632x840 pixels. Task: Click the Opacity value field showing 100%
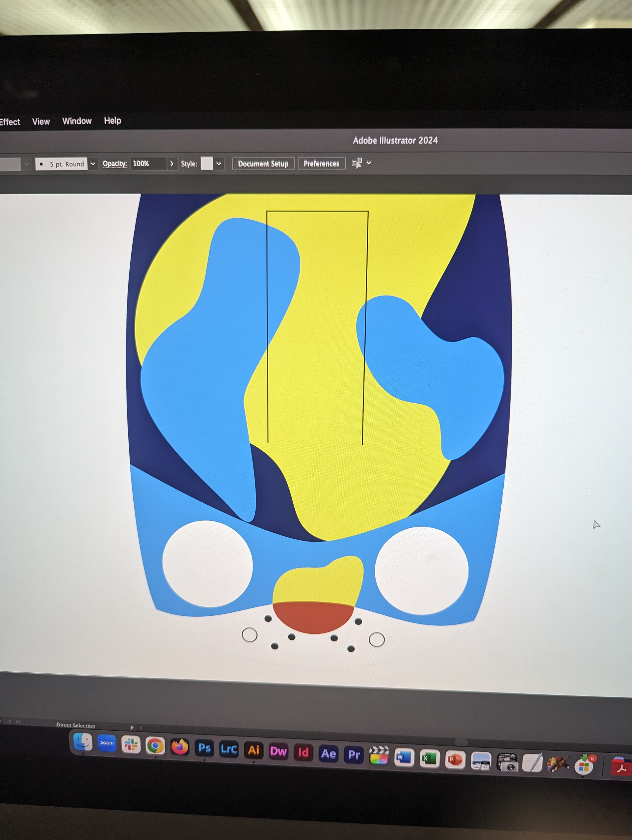point(149,164)
